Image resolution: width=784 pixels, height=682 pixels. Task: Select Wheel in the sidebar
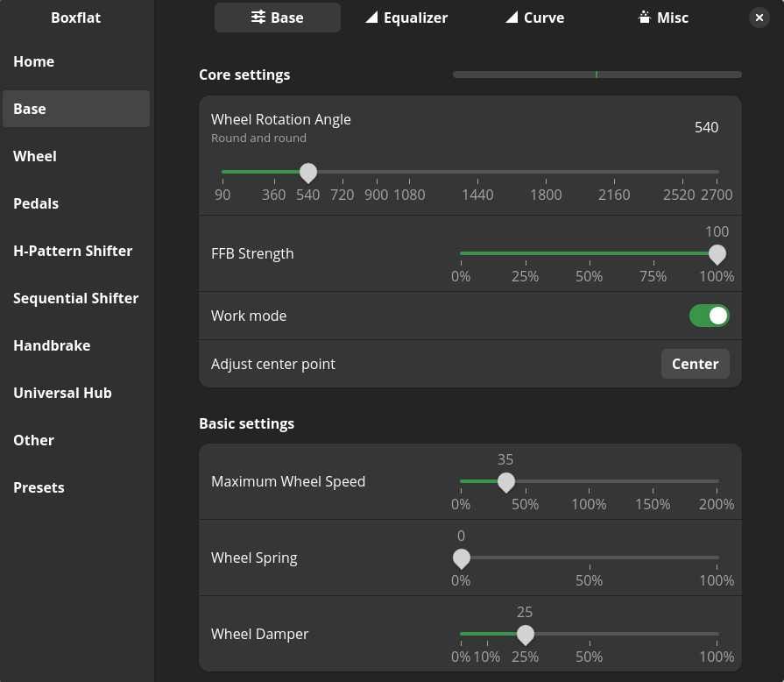[x=35, y=156]
